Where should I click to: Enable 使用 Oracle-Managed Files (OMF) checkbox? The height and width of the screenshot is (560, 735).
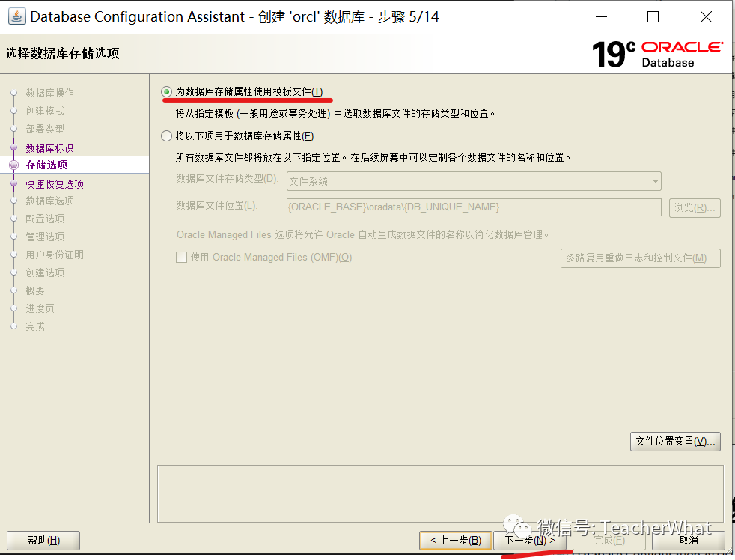click(x=181, y=257)
